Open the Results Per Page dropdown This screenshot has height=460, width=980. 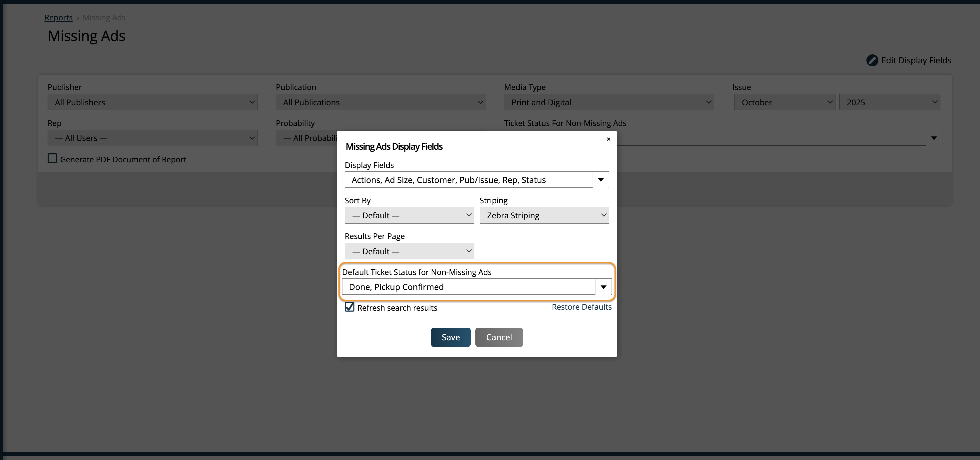(x=409, y=251)
